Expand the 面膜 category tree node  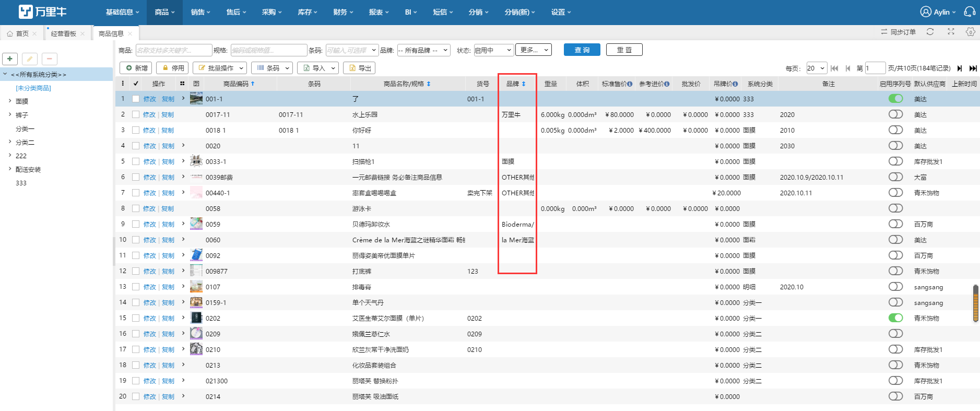coord(9,101)
